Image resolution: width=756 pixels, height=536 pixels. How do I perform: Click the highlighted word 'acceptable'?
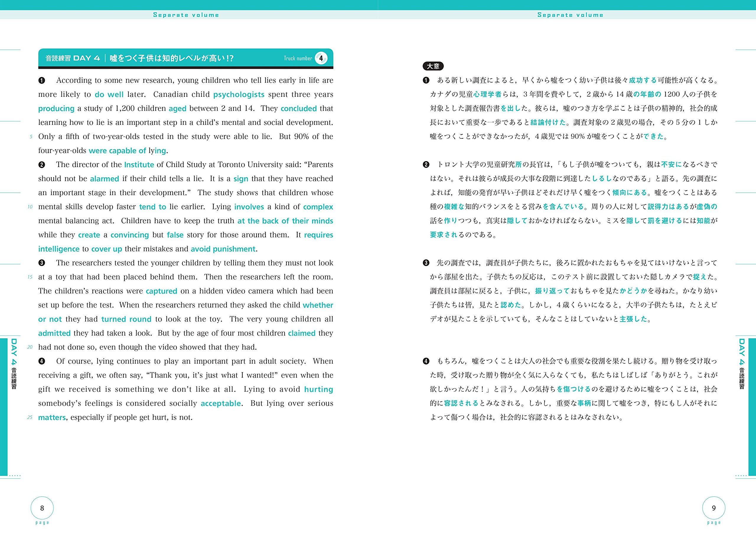(221, 404)
